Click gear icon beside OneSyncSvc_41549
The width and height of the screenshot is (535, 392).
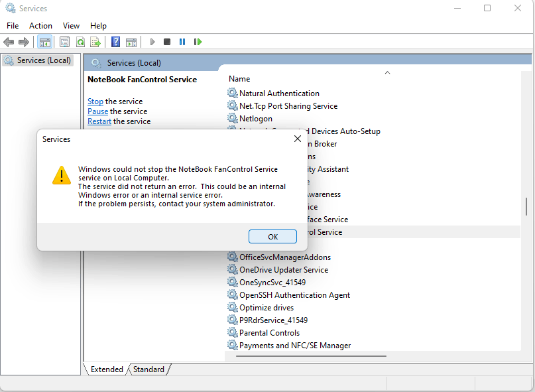coord(232,282)
